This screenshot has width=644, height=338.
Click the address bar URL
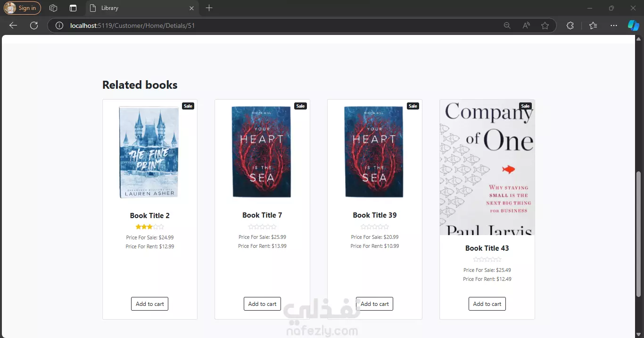click(132, 25)
